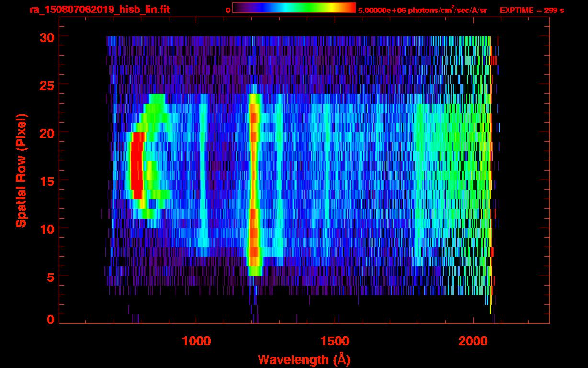Click the Spatial Row (Pixel) axis title
The height and width of the screenshot is (368, 588).
pos(21,171)
